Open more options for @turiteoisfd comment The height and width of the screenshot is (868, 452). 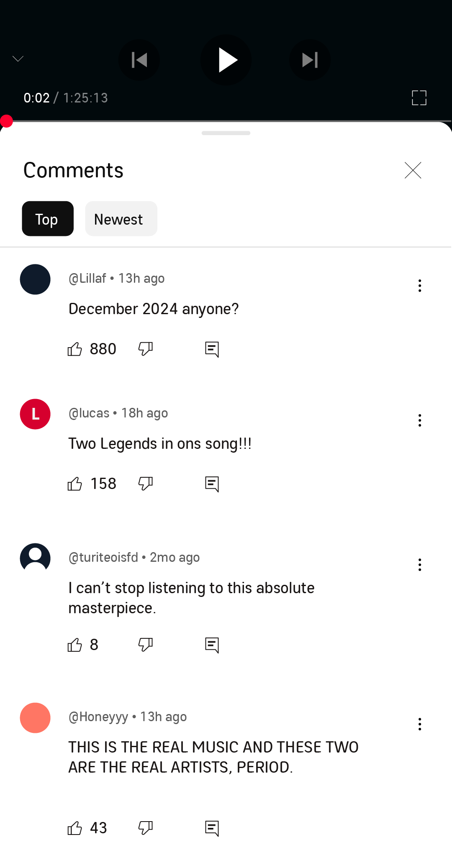420,565
